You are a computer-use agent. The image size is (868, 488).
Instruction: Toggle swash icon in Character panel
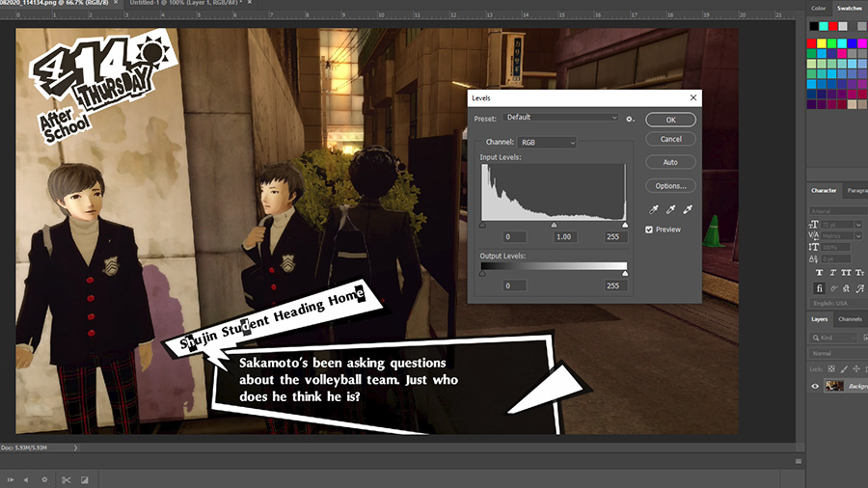[x=859, y=288]
